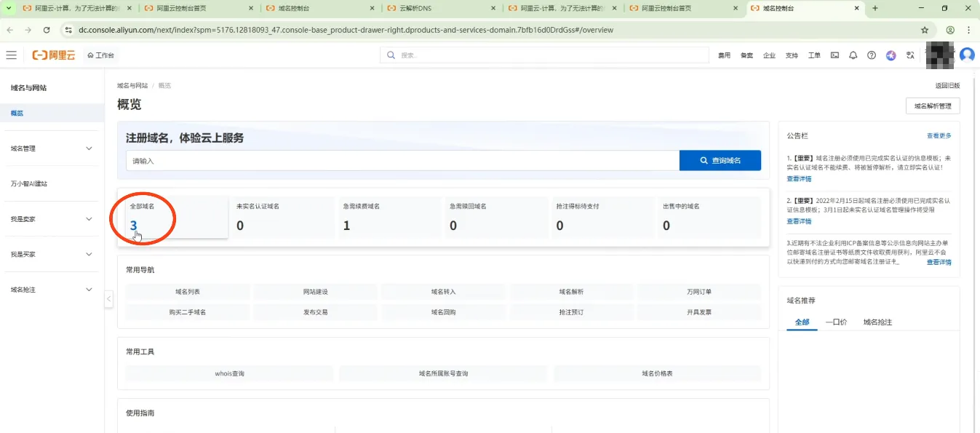Open 域名解析管理 button
Image resolution: width=980 pixels, height=433 pixels.
932,106
